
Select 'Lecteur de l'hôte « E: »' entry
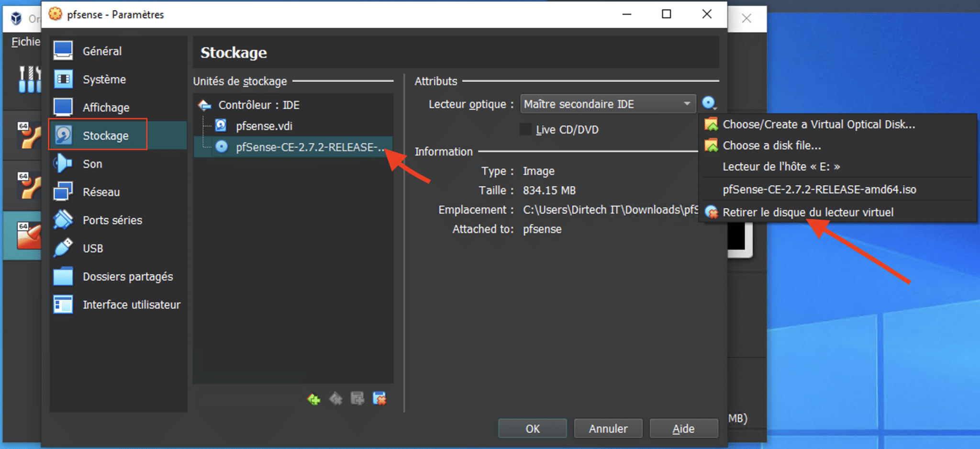pyautogui.click(x=782, y=167)
